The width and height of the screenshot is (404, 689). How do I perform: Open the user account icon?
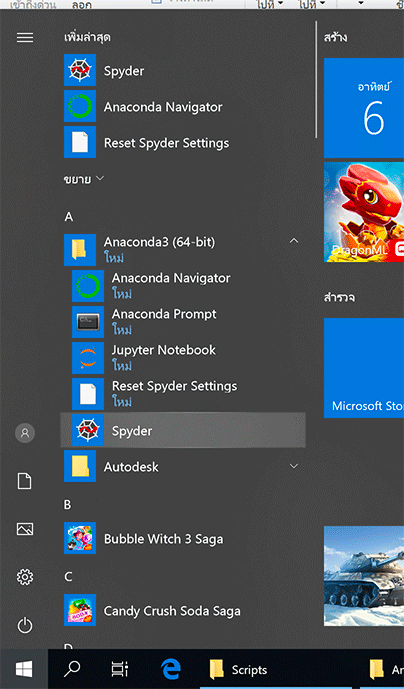[25, 433]
